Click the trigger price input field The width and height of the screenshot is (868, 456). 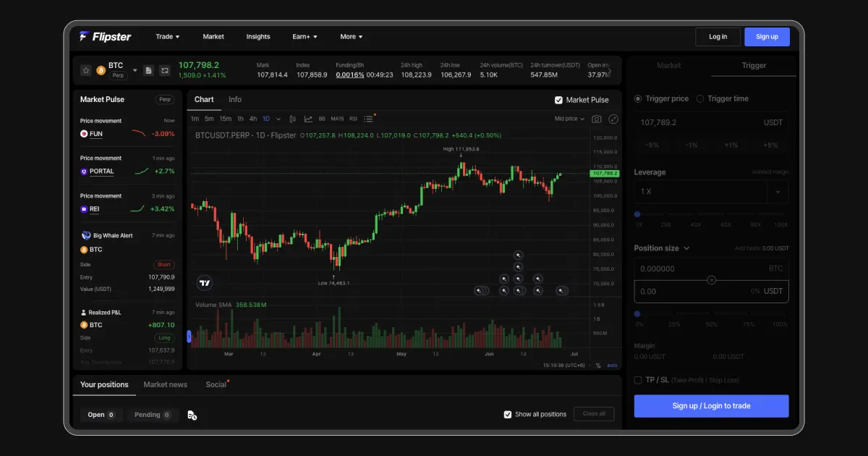[x=711, y=123]
